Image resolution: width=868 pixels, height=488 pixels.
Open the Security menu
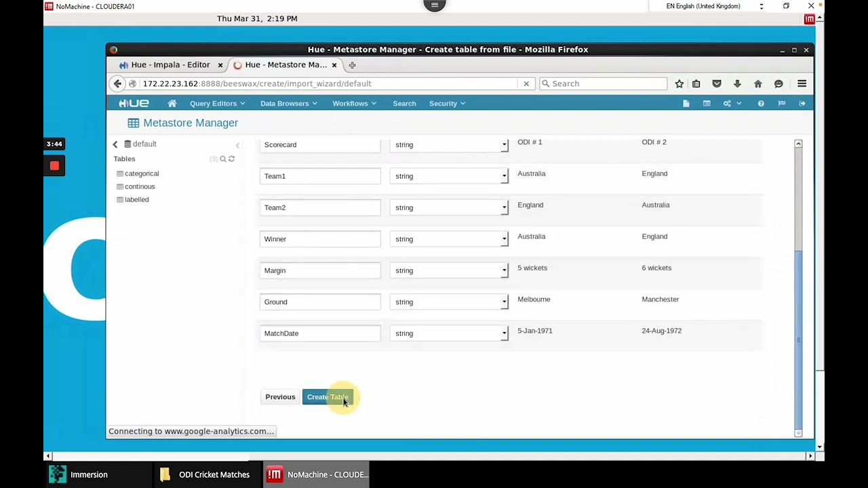pos(447,103)
